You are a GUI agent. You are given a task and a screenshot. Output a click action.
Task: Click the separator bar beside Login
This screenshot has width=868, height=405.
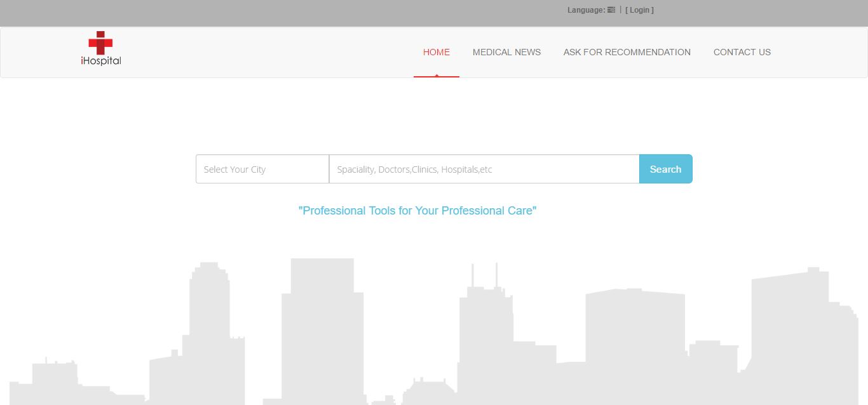(x=620, y=10)
